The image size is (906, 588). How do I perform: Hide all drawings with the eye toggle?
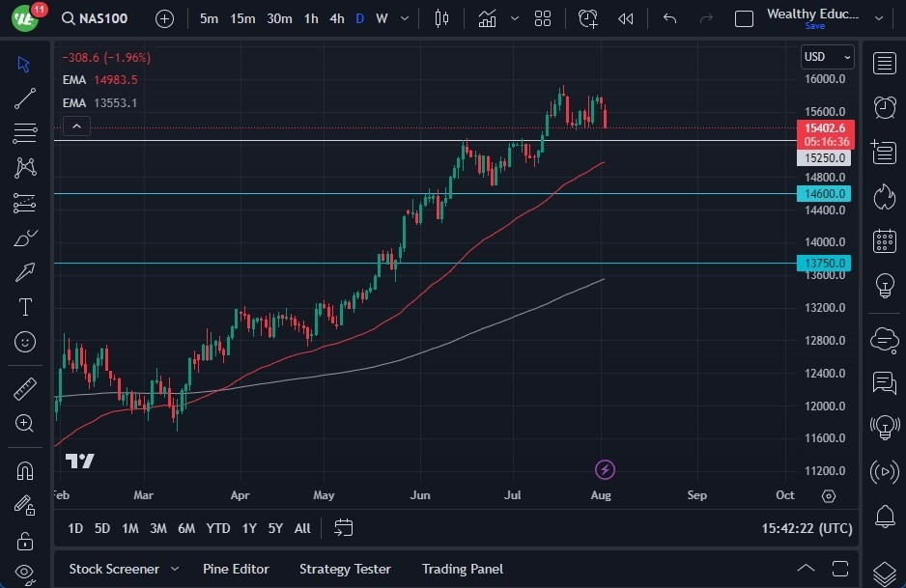click(26, 571)
